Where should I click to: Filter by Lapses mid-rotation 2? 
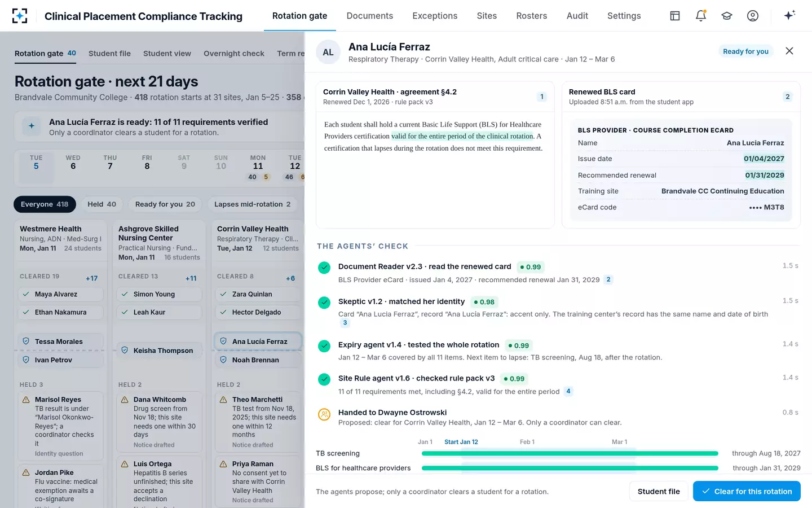pyautogui.click(x=253, y=204)
